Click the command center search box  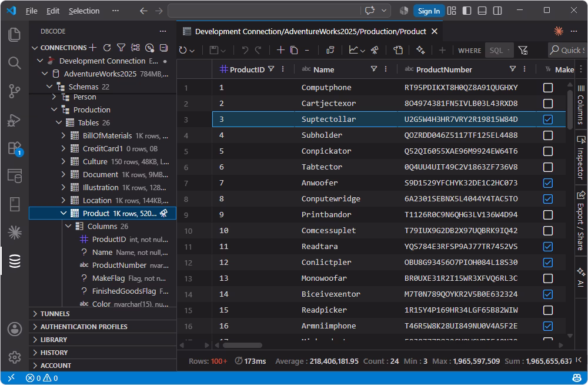coord(265,11)
